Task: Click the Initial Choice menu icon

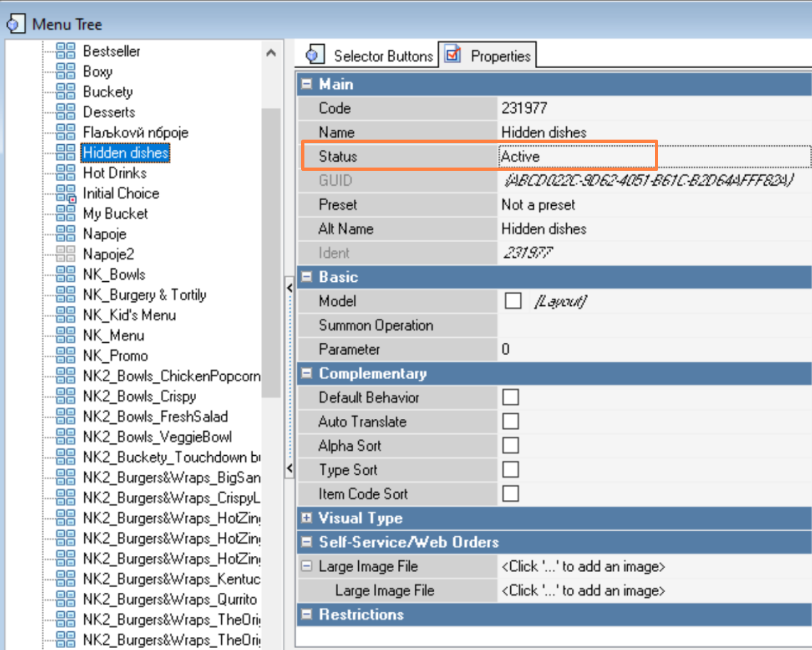Action: (x=66, y=194)
